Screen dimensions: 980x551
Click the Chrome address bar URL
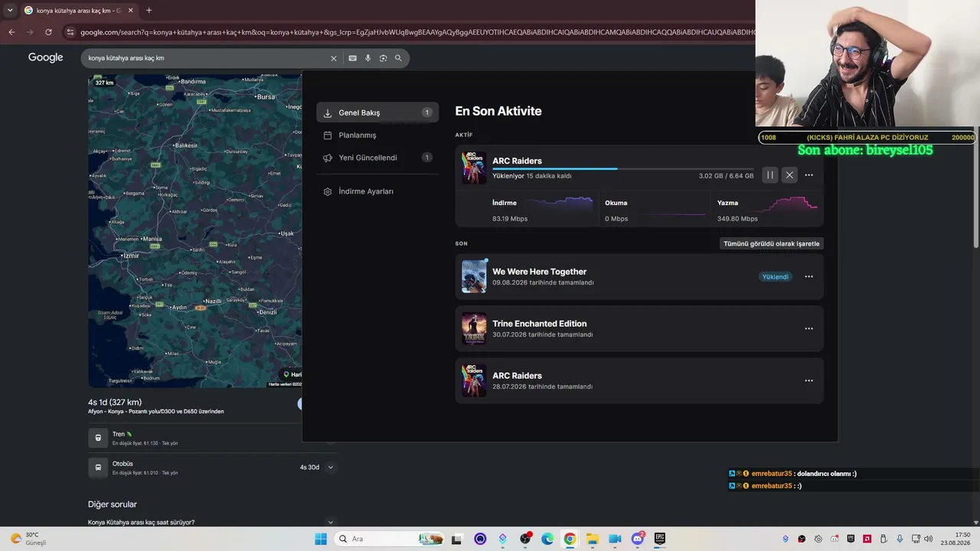417,32
